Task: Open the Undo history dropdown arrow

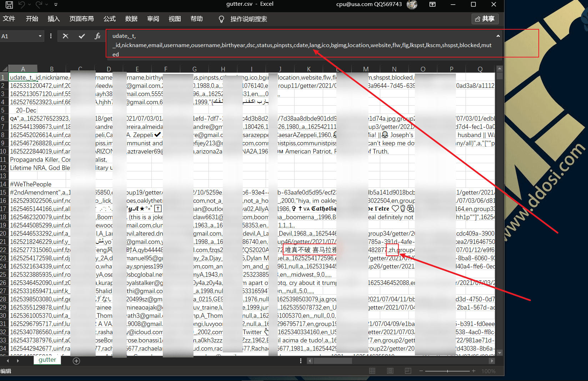Action: 29,5
